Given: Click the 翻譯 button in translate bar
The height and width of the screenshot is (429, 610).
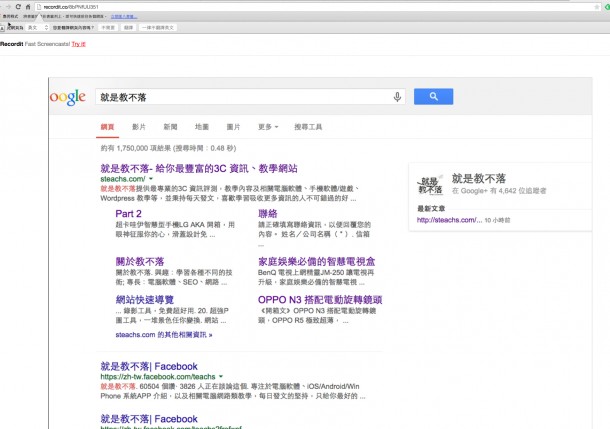Looking at the screenshot, I should pyautogui.click(x=128, y=28).
